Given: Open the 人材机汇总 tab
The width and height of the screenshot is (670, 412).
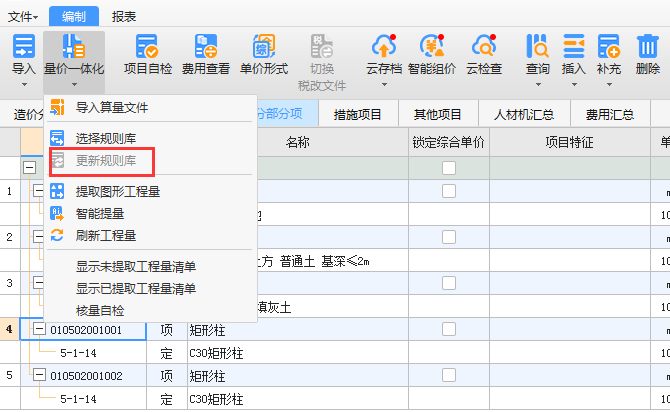Looking at the screenshot, I should (517, 114).
